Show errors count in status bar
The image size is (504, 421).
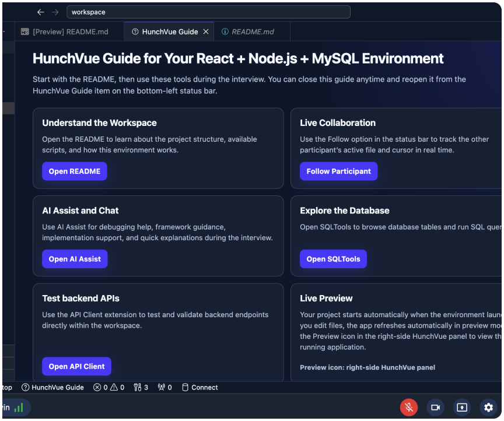coord(100,388)
